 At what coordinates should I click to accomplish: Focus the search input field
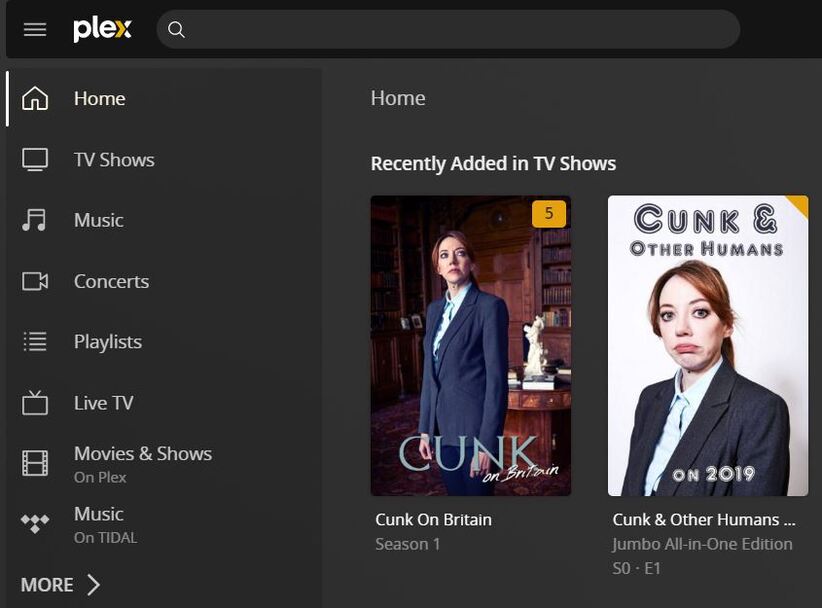click(448, 29)
